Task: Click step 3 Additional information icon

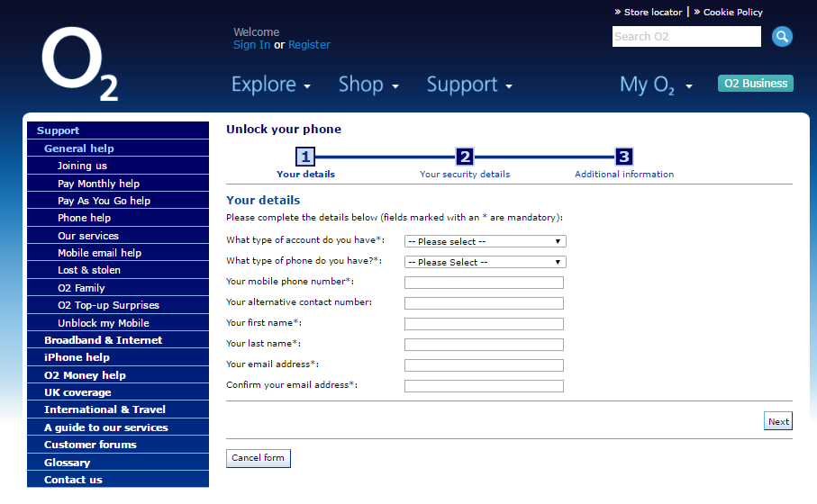Action: tap(623, 157)
